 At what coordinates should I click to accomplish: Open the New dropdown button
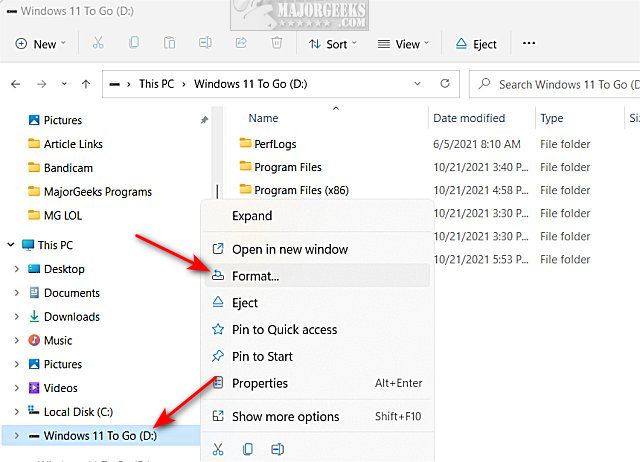coord(40,44)
